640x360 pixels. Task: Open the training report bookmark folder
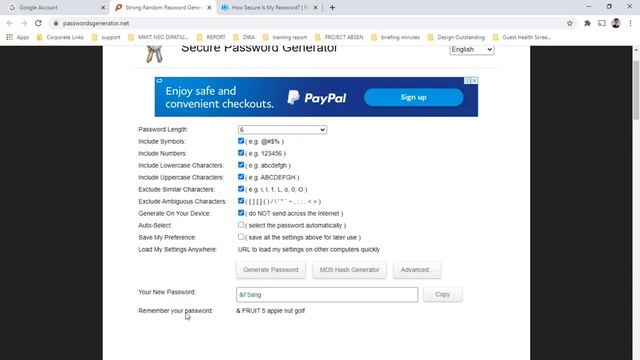[285, 37]
